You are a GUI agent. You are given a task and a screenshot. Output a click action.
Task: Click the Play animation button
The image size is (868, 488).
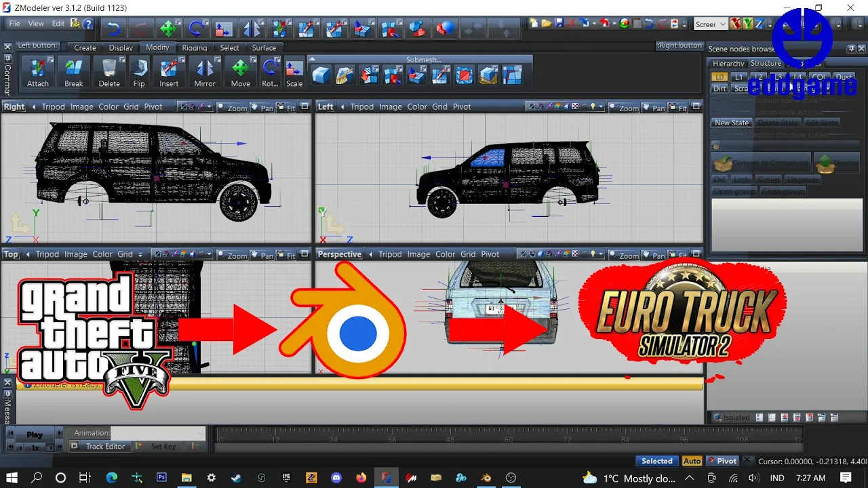point(35,434)
